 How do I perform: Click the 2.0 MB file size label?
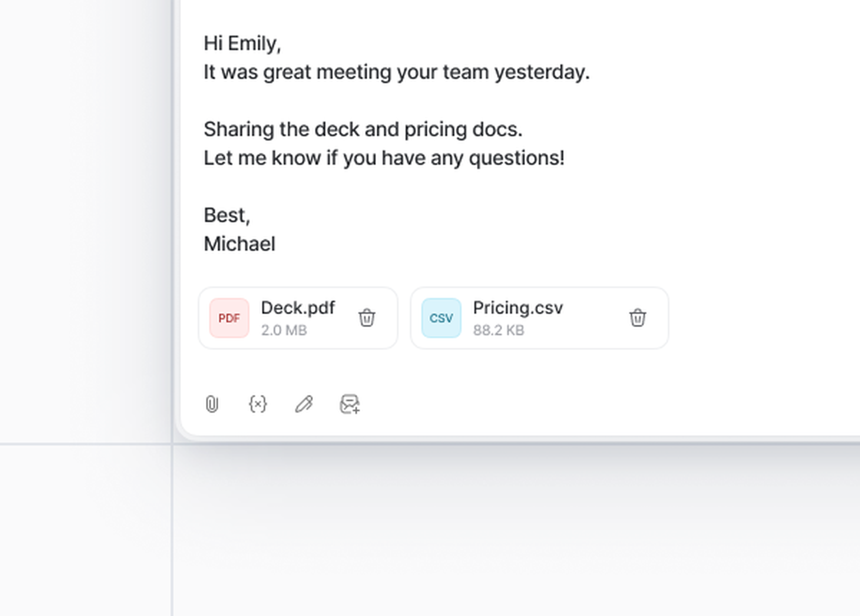click(284, 330)
